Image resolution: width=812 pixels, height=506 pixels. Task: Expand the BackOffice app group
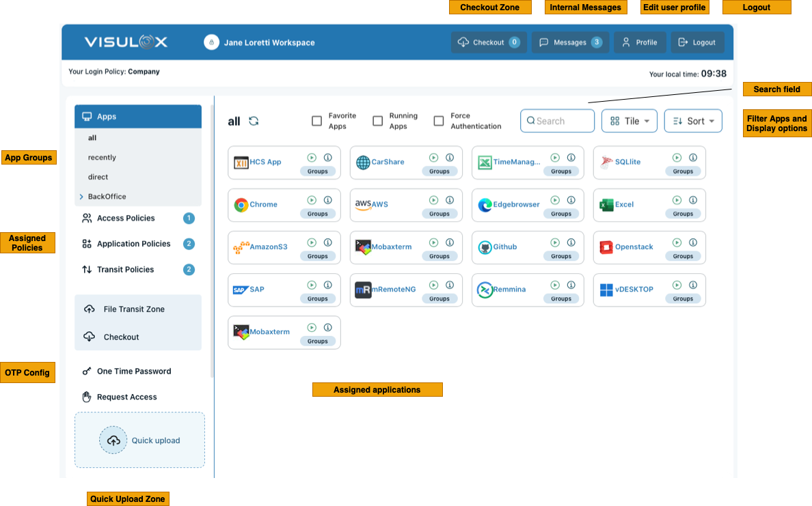pos(82,197)
